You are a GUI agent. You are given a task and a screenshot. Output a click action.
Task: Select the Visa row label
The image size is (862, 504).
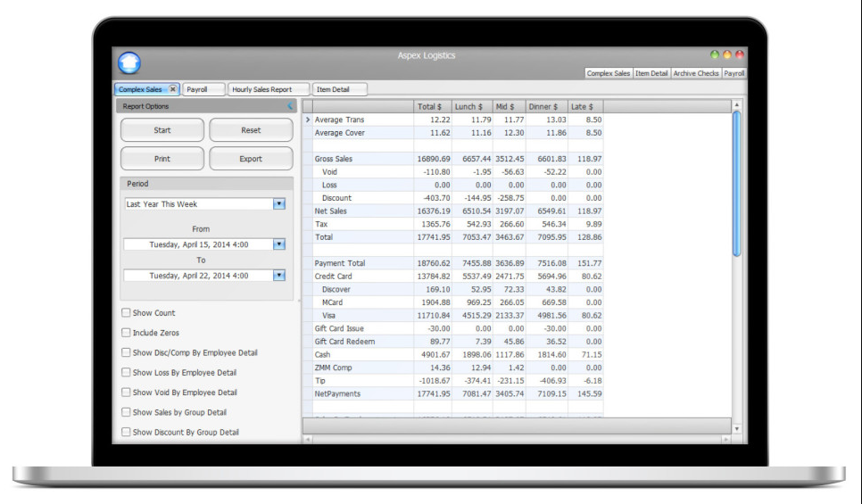[328, 316]
